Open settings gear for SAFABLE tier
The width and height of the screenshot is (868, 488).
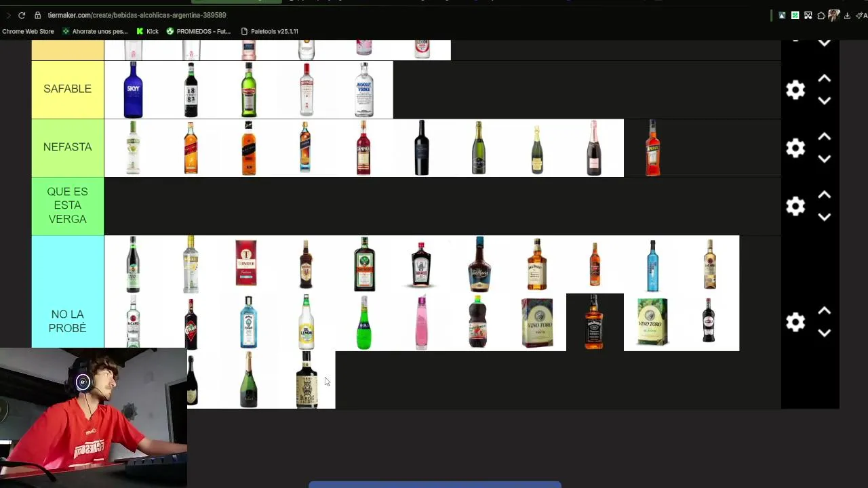[795, 89]
